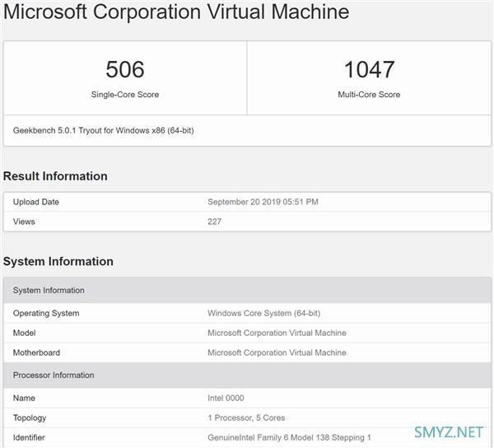Click the Result Information heading

pos(55,176)
